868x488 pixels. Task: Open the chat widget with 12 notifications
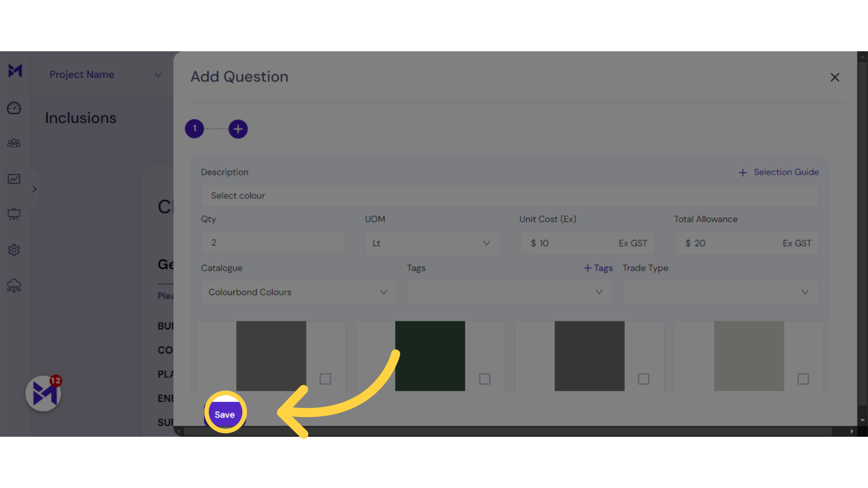coord(43,394)
